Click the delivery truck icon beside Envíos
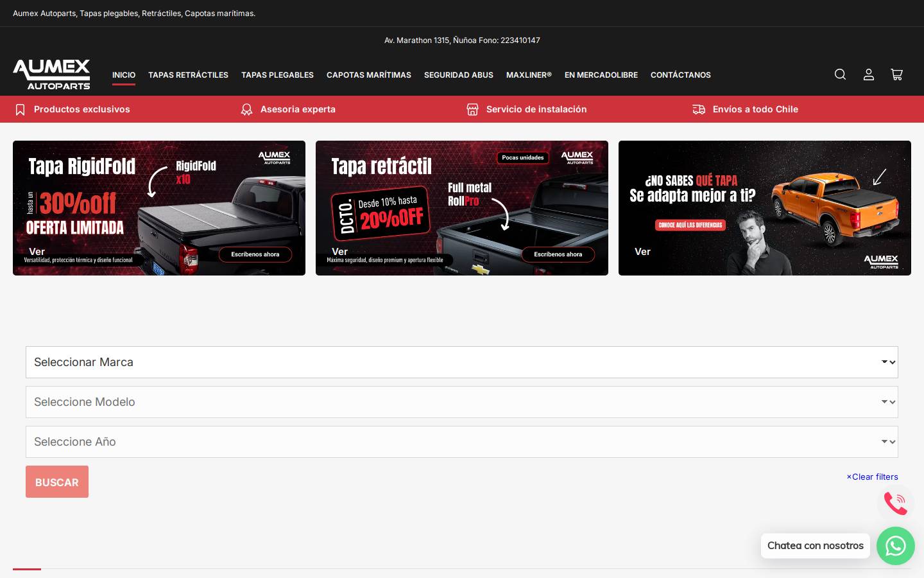The width and height of the screenshot is (924, 578). pos(699,110)
